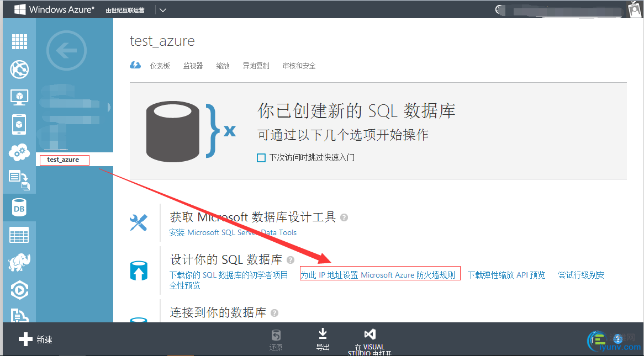Open the 仪表板 tab
The width and height of the screenshot is (644, 356).
tap(160, 66)
